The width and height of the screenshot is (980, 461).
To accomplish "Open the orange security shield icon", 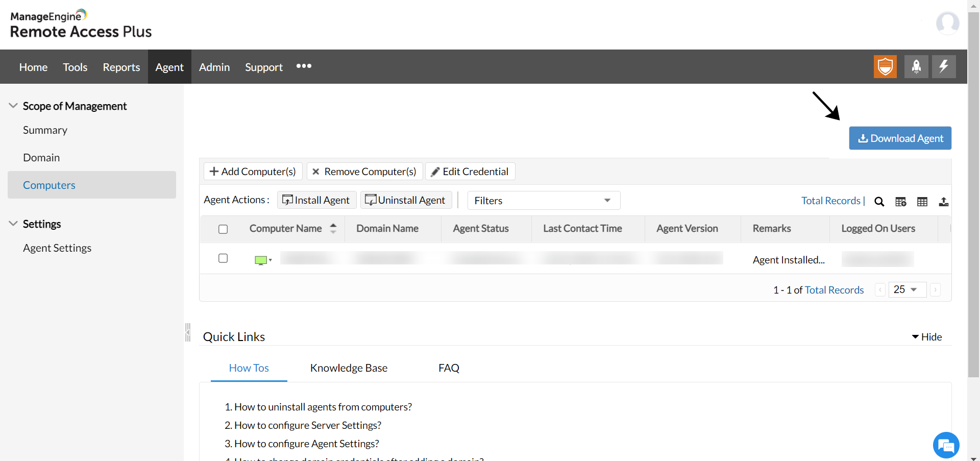I will coord(886,66).
